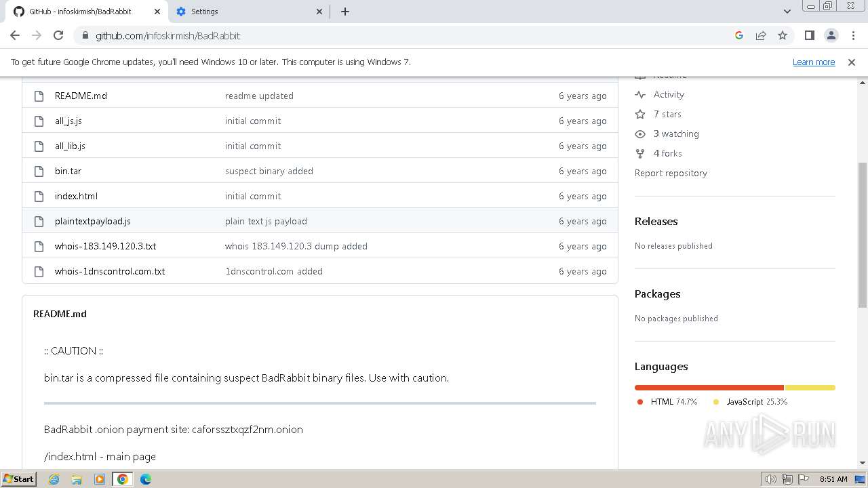Click file icon next to README.md
The image size is (868, 488).
coord(39,96)
